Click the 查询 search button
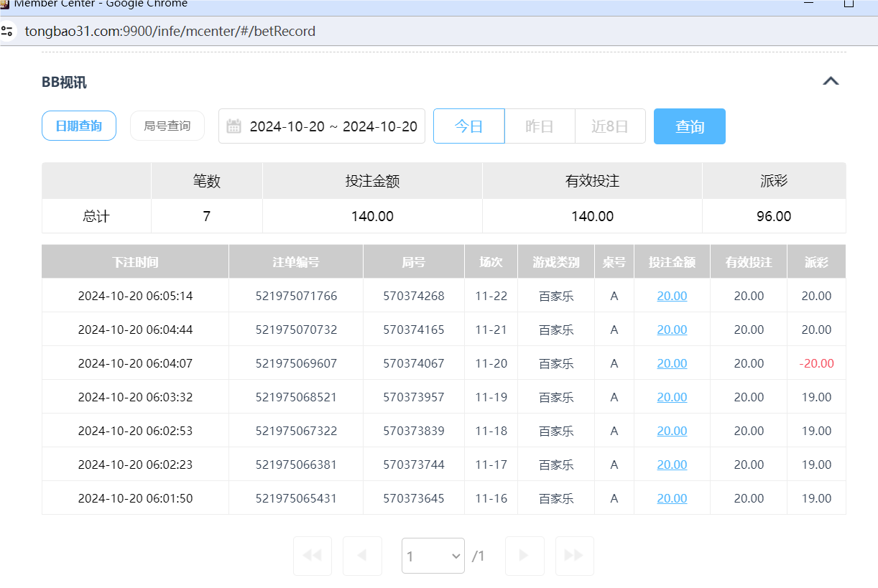Viewport: 878px width, 588px height. tap(689, 126)
